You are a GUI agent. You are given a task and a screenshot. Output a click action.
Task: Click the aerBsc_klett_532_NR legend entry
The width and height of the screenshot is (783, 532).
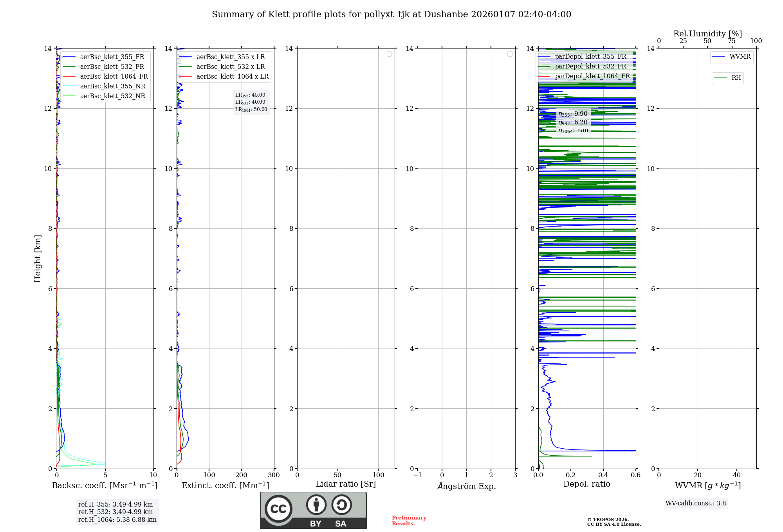(112, 96)
